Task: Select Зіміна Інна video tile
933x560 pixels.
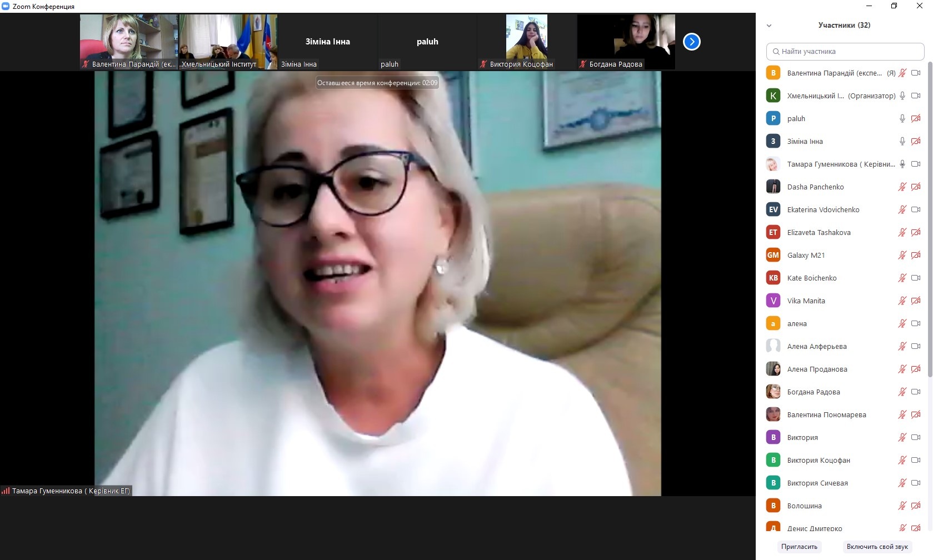Action: [328, 42]
